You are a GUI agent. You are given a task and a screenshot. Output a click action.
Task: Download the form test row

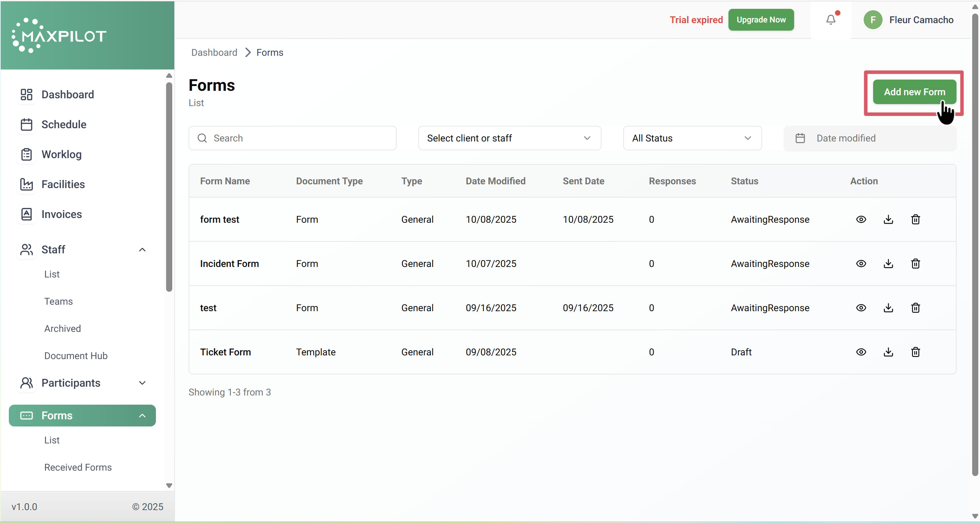point(888,219)
